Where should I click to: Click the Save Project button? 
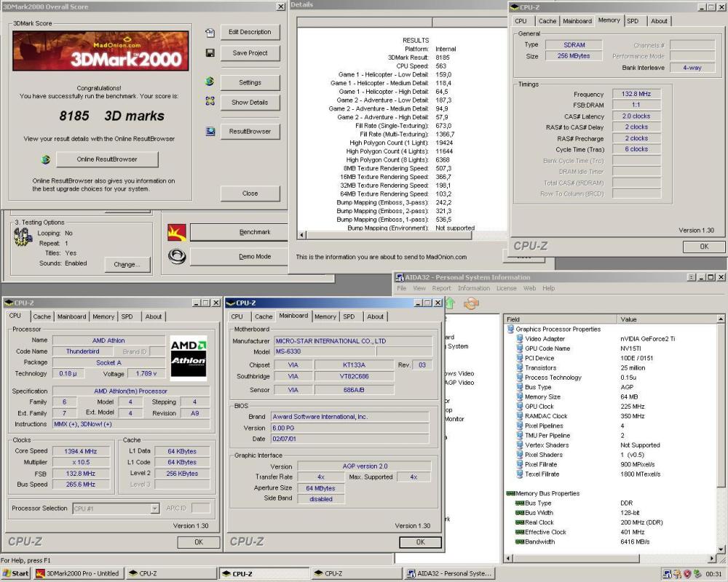250,53
